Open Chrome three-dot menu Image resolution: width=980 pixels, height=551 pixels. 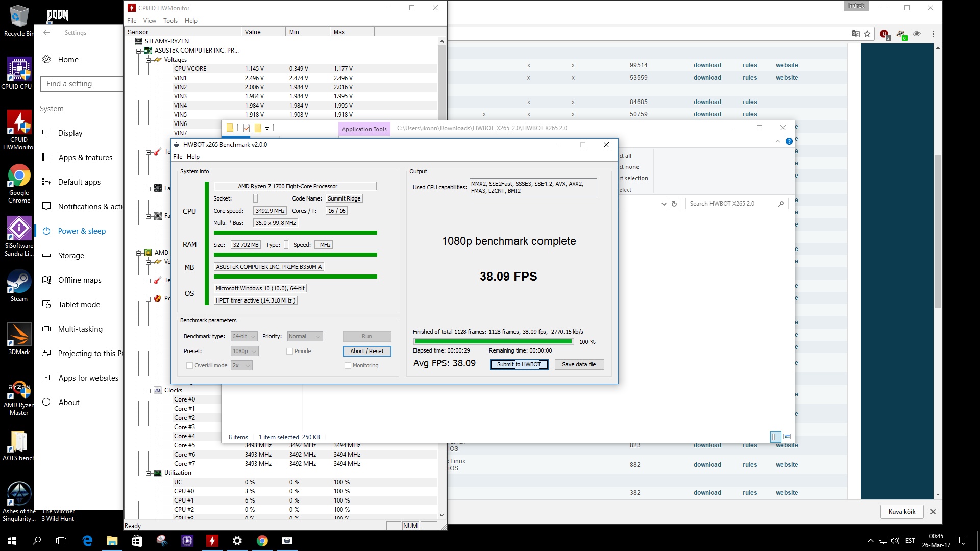pyautogui.click(x=933, y=34)
